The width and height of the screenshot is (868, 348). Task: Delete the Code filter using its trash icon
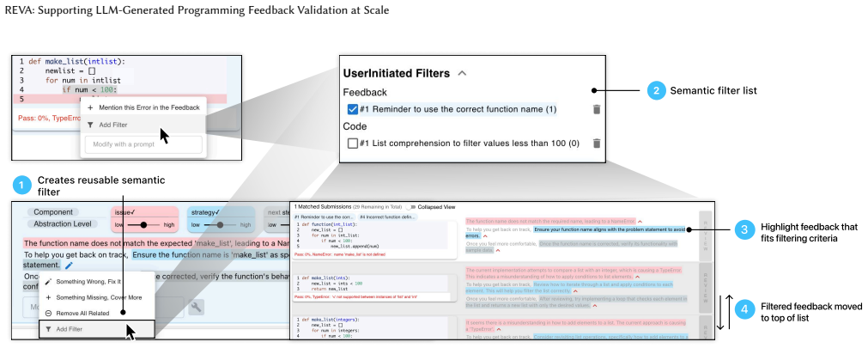pyautogui.click(x=596, y=143)
